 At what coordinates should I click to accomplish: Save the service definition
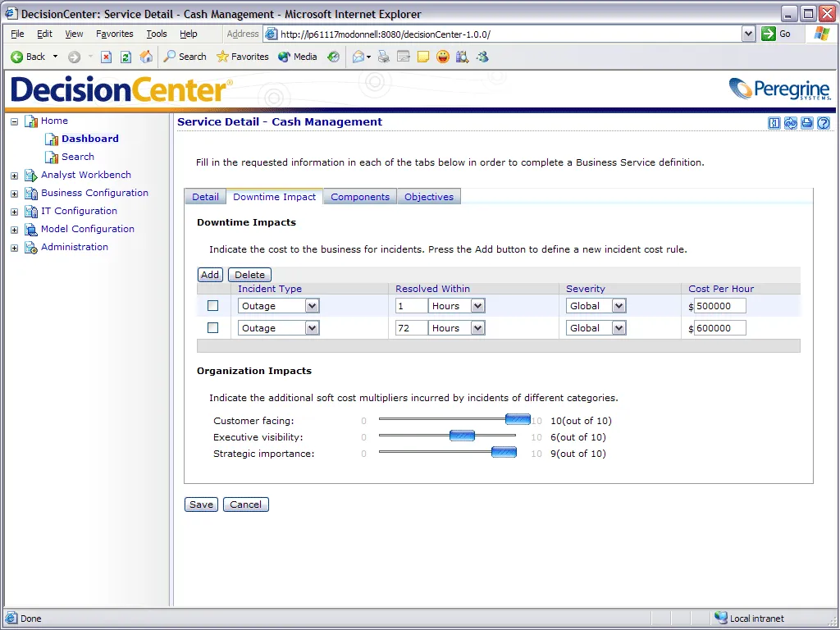click(x=202, y=504)
